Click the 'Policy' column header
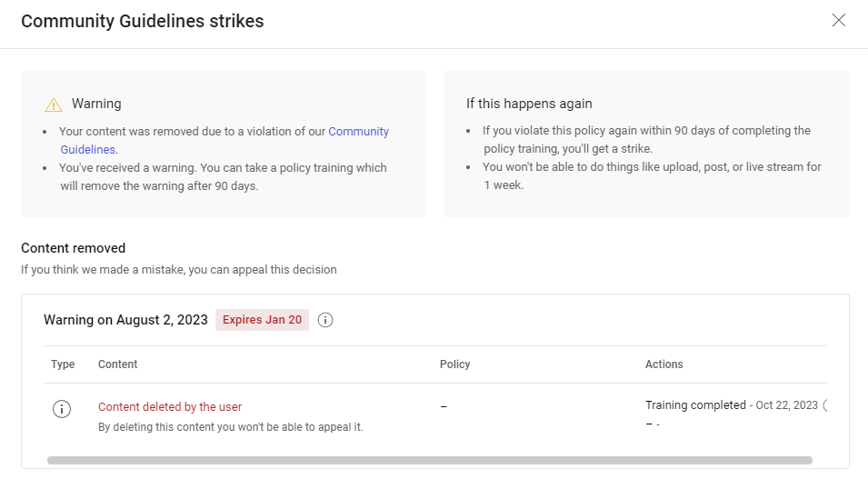Screen dimensions: 868x479 point(454,364)
